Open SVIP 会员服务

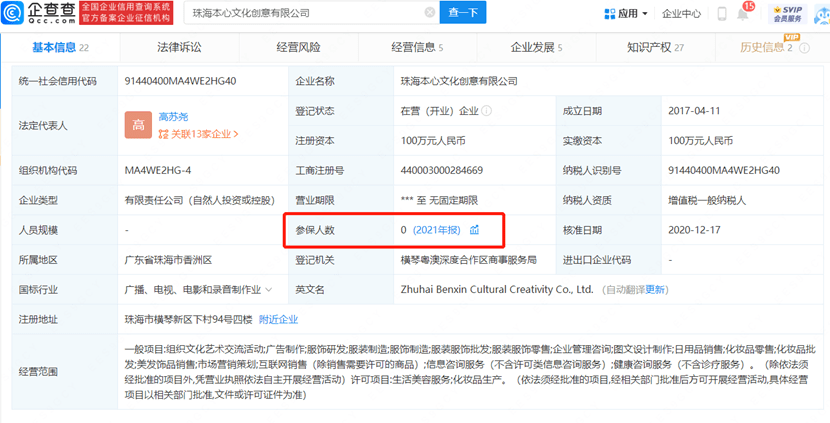[x=788, y=14]
